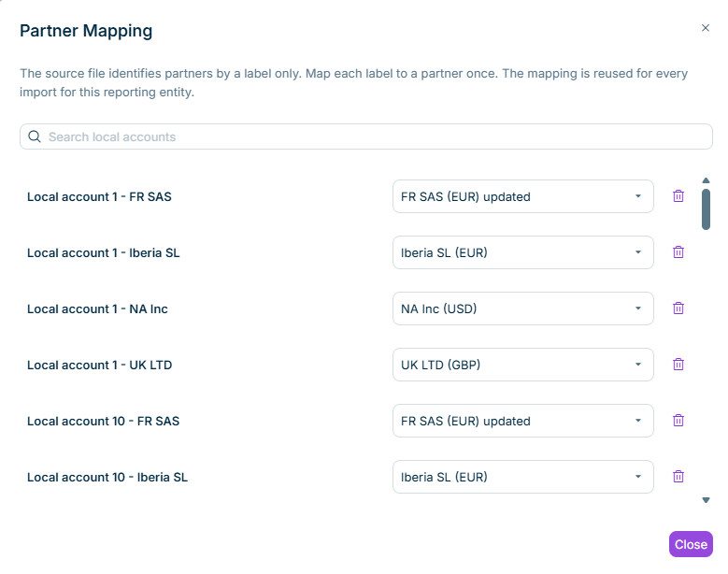Select label Local account 1 - NA Inc
728x574 pixels.
[97, 309]
